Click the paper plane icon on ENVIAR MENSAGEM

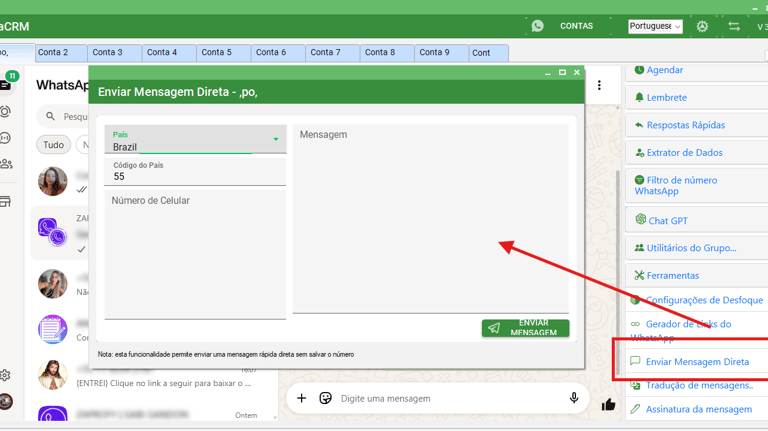click(494, 328)
